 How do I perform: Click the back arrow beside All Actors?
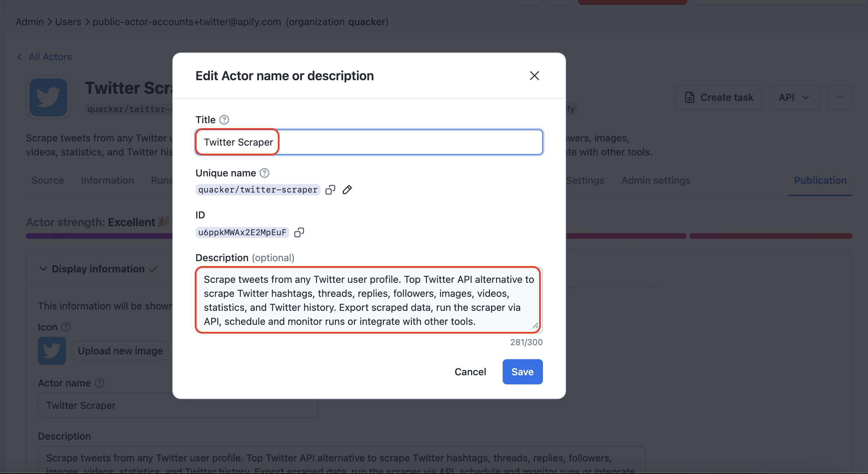20,56
